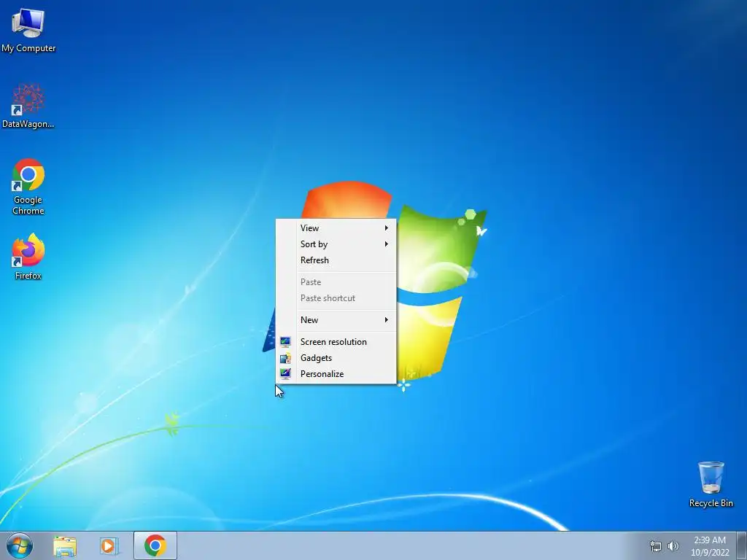Open the network tray icon
747x560 pixels.
pos(656,546)
